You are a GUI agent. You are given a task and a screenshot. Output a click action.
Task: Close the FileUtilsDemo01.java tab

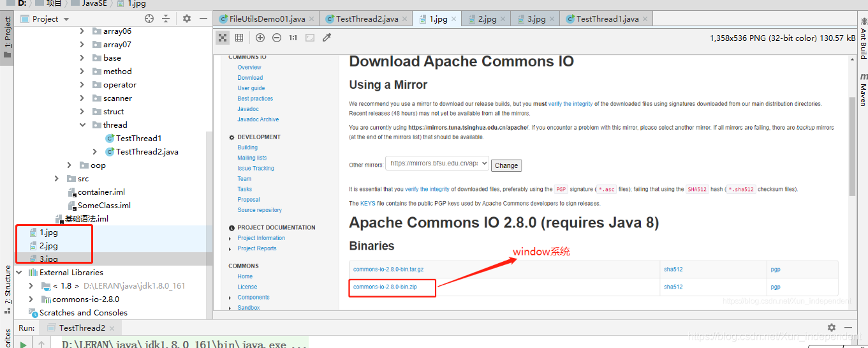[312, 19]
